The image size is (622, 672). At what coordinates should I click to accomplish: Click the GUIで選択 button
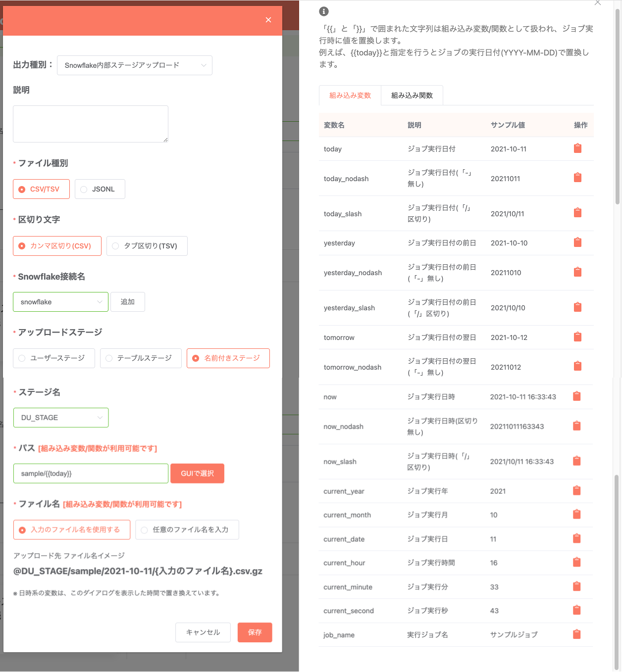(197, 474)
